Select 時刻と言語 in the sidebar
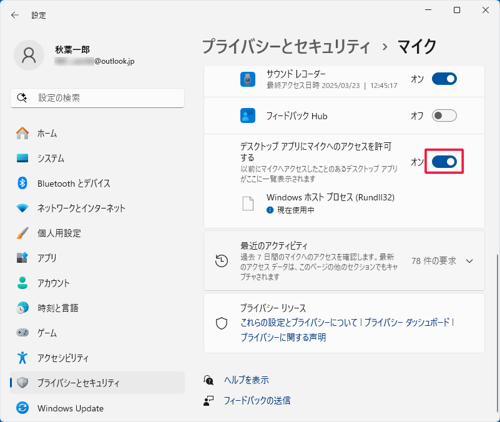Image resolution: width=500 pixels, height=422 pixels. pyautogui.click(x=97, y=308)
